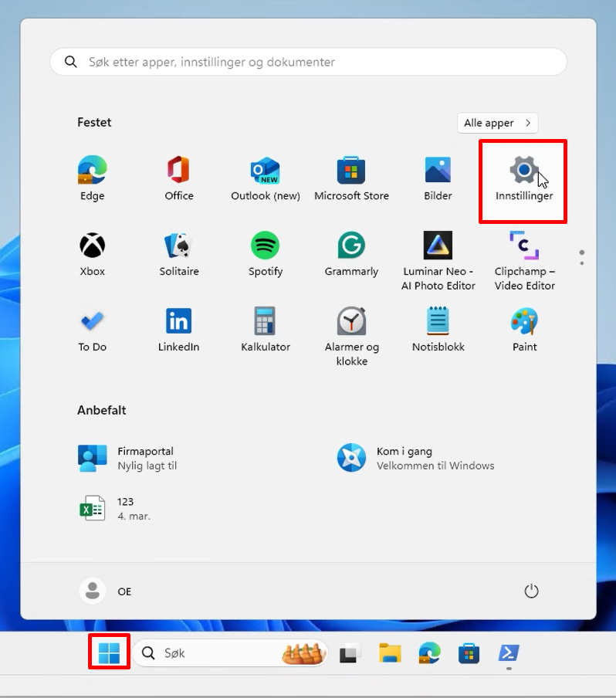616x698 pixels.
Task: Open the Bilder photos app
Action: [x=438, y=178]
